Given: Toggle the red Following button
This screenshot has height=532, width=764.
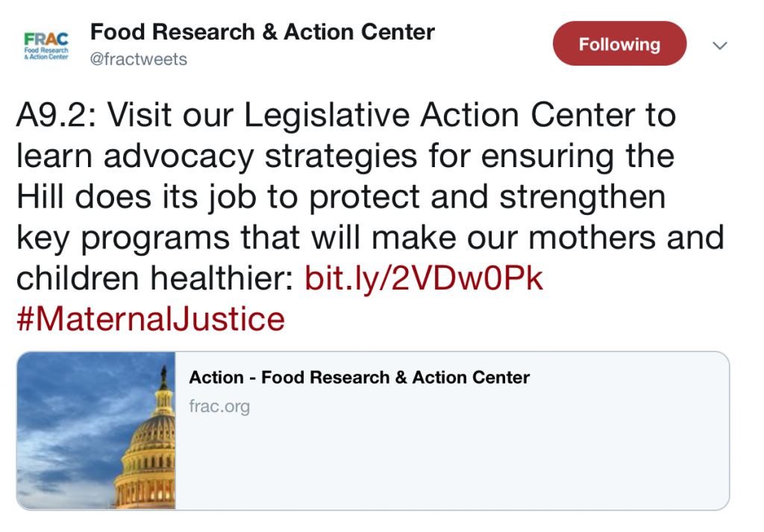Looking at the screenshot, I should click(x=619, y=44).
